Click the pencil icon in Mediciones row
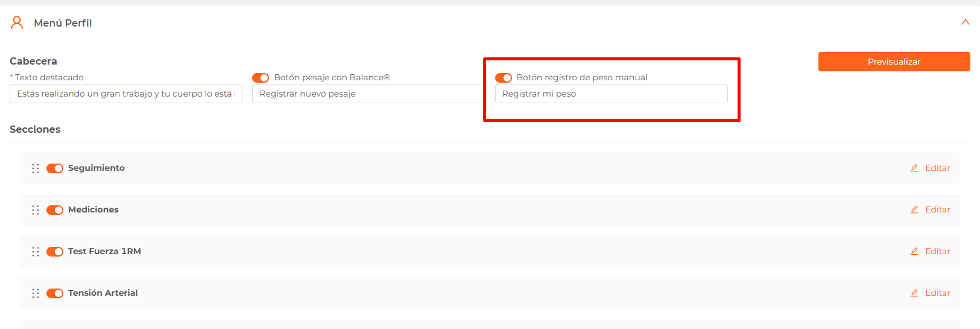The width and height of the screenshot is (980, 329). click(914, 209)
